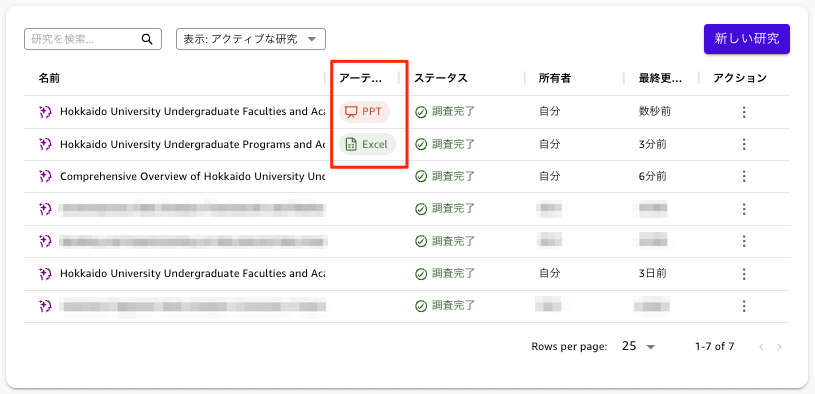Sort by the 所有者 column header
This screenshot has height=394, width=815.
tap(555, 78)
